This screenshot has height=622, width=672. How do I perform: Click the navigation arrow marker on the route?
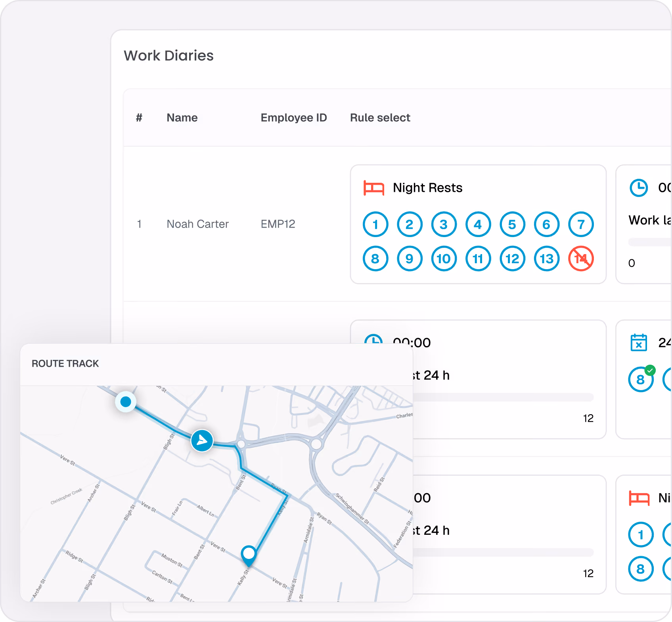coord(202,440)
